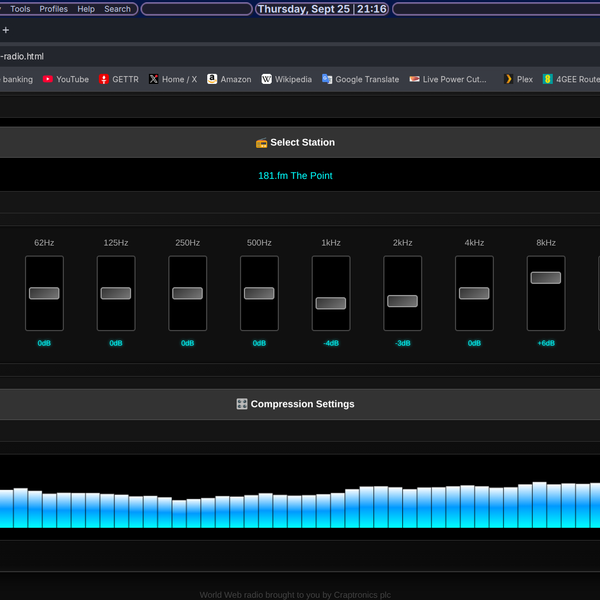Click the 8kHz band label

pyautogui.click(x=546, y=243)
